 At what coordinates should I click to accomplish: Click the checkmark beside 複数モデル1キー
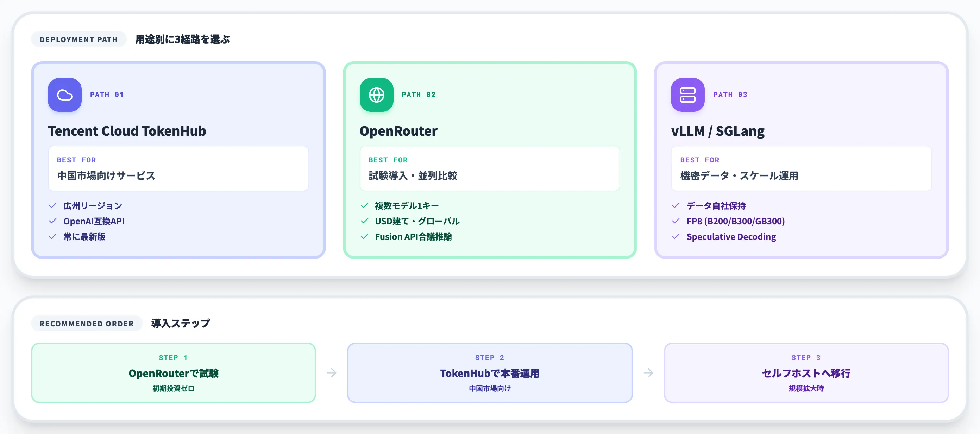[364, 206]
